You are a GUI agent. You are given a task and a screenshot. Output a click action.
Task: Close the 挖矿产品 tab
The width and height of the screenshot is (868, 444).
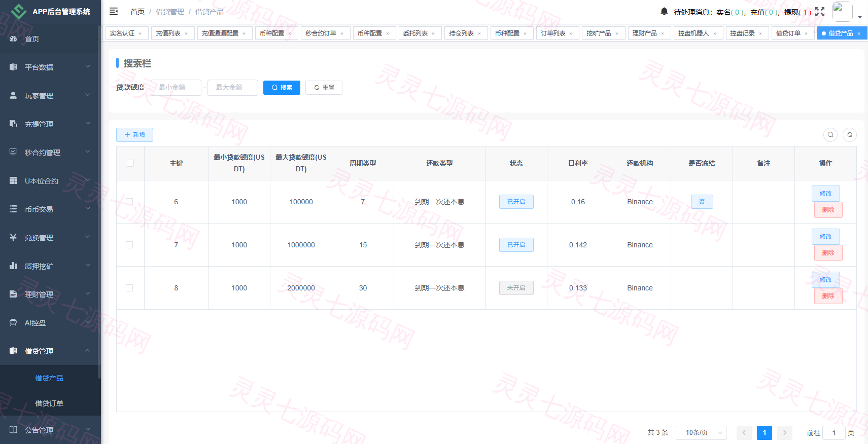coord(617,33)
